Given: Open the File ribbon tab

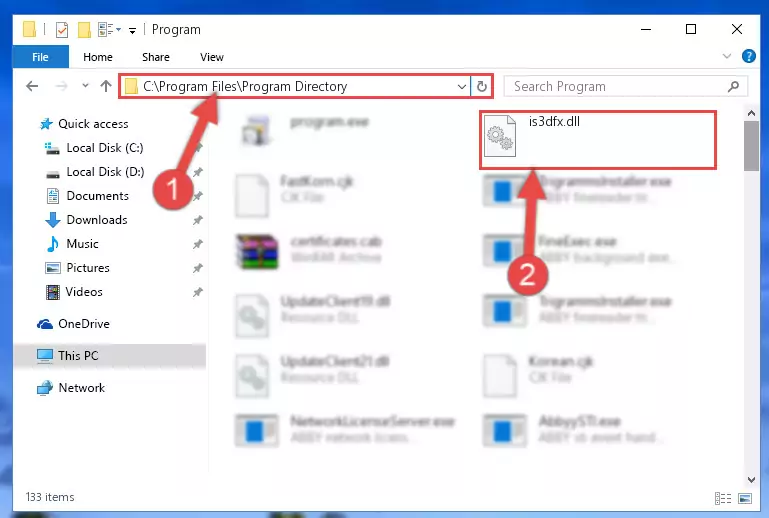Looking at the screenshot, I should tap(40, 57).
